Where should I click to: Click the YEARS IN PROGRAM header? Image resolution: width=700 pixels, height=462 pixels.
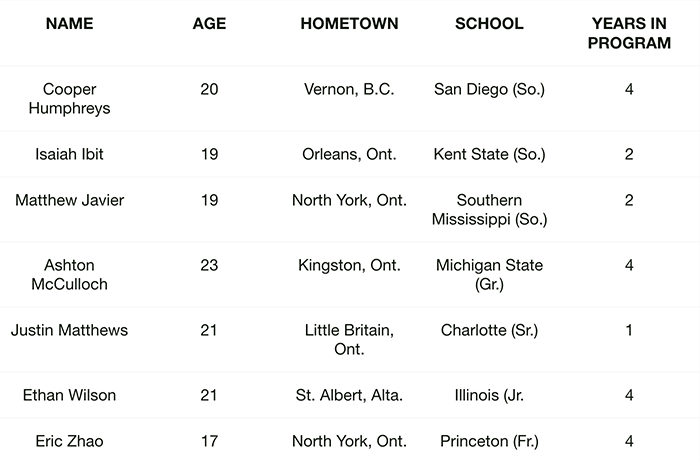point(629,33)
